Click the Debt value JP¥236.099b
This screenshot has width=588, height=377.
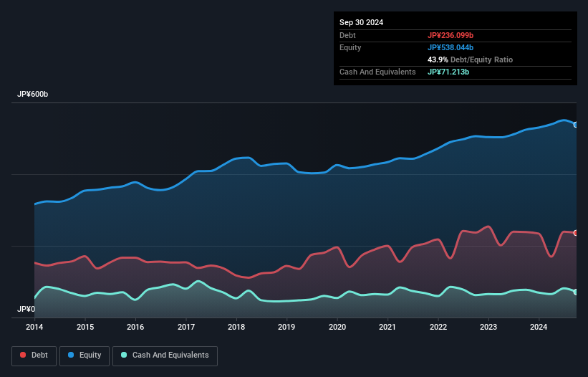coord(450,35)
